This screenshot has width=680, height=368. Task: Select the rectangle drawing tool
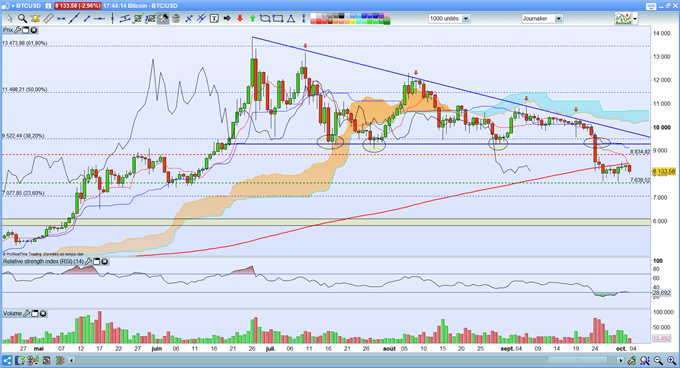pyautogui.click(x=278, y=19)
